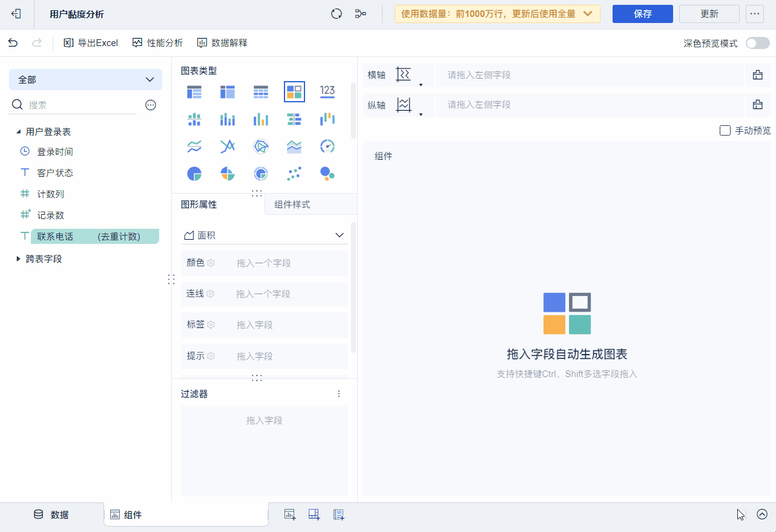Choose the 123 KPI indicator card chart
This screenshot has width=776, height=532.
[327, 91]
